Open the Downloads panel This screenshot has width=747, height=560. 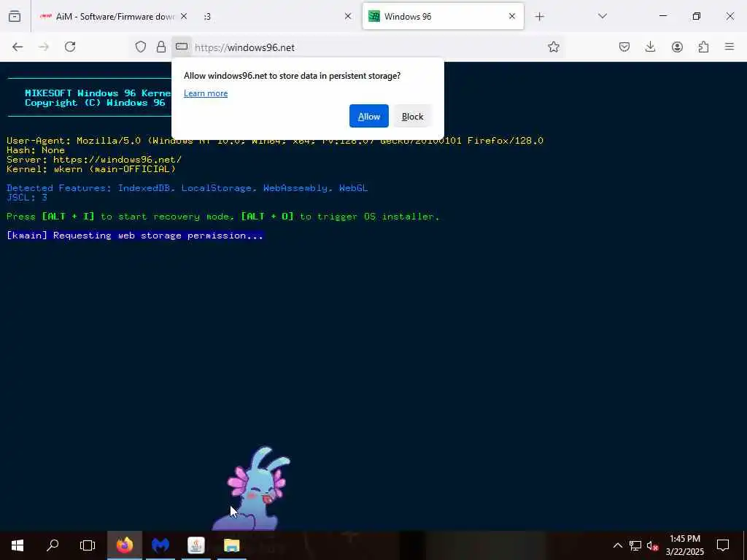[x=650, y=47]
